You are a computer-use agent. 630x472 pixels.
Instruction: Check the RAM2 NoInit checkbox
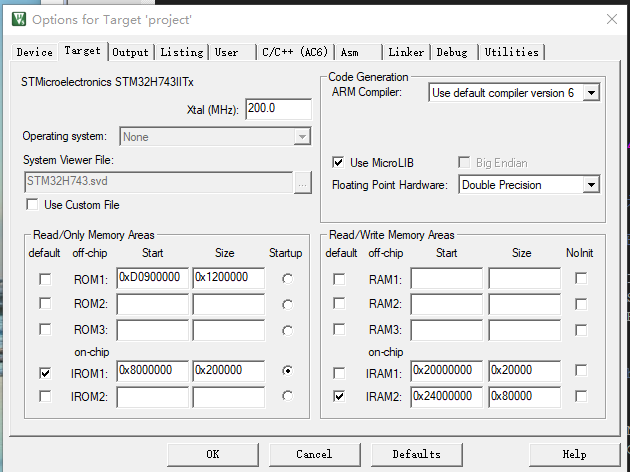581,304
